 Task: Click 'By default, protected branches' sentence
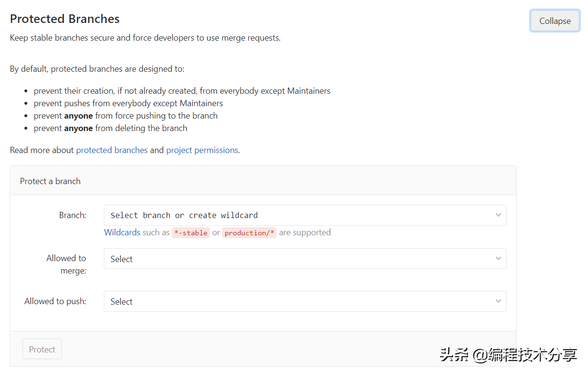click(97, 69)
